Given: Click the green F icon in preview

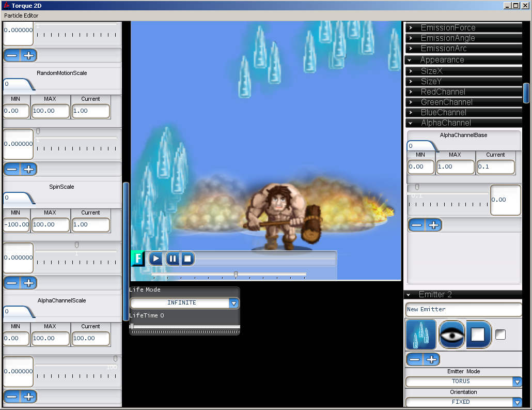Looking at the screenshot, I should coord(138,259).
